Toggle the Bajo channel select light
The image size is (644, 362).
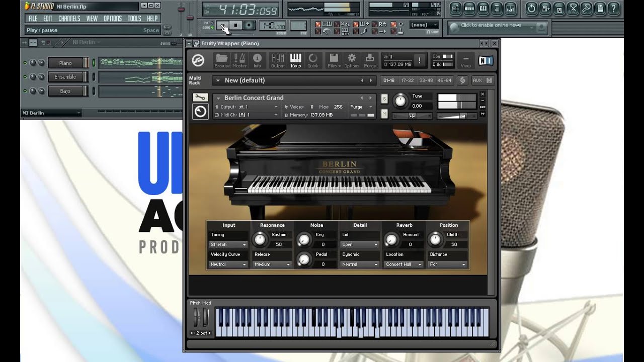pos(94,91)
